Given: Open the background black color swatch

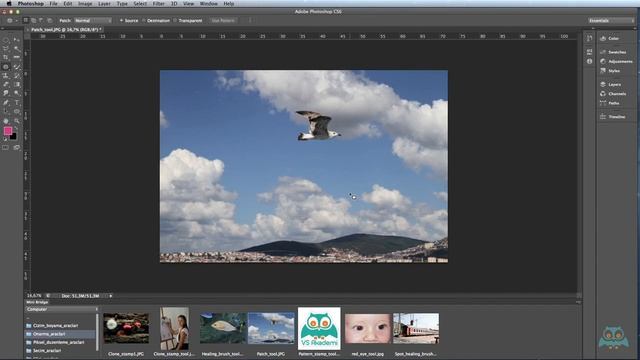Looking at the screenshot, I should pos(13,137).
